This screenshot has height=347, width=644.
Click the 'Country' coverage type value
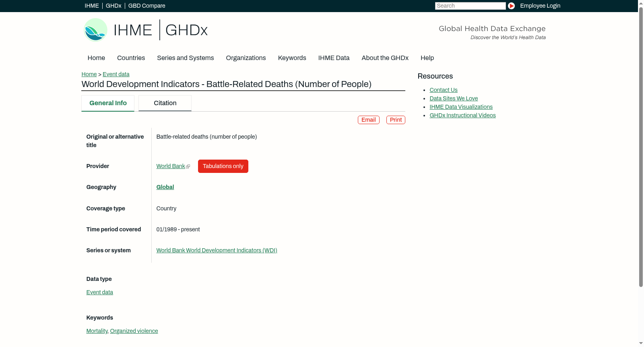click(166, 208)
